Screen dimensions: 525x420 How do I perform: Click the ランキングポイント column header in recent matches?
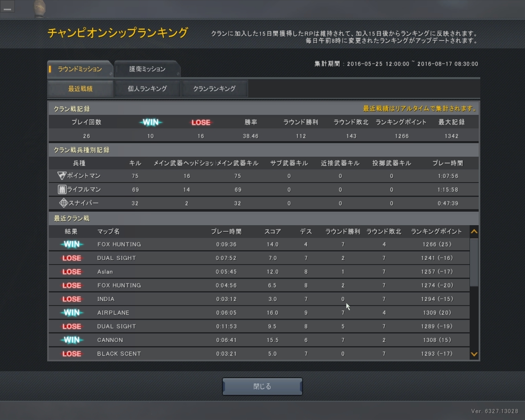(x=436, y=232)
